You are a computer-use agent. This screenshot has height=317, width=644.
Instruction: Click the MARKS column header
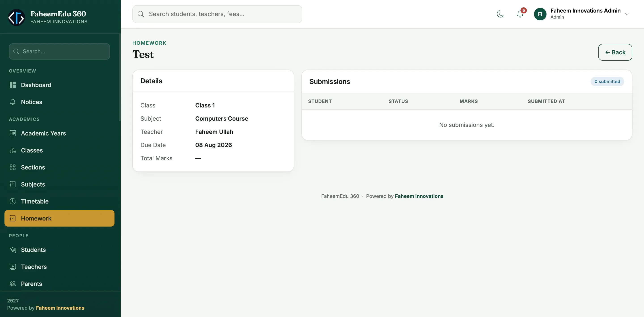tap(468, 101)
